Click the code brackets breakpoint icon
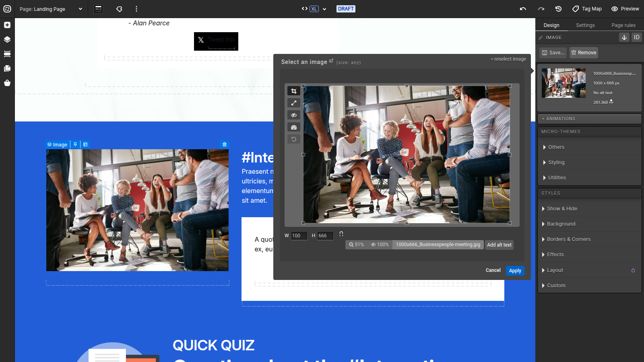 point(305,8)
